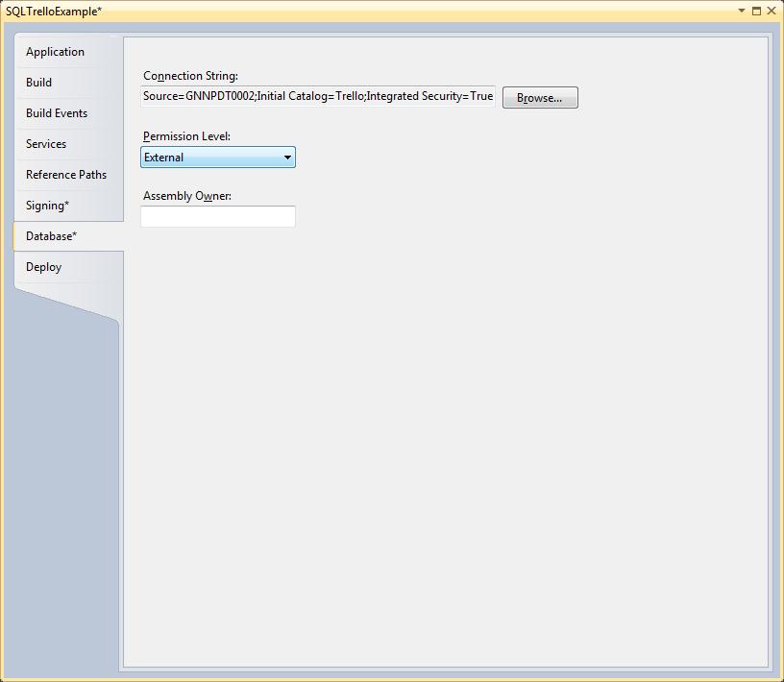Open the window position dropdown arrow
The width and height of the screenshot is (784, 682).
click(x=742, y=11)
